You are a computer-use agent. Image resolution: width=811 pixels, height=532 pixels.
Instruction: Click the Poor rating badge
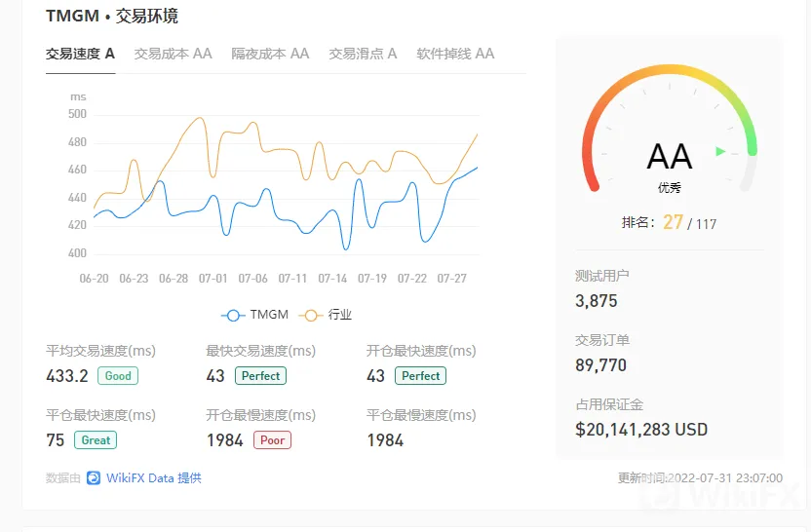tap(273, 440)
